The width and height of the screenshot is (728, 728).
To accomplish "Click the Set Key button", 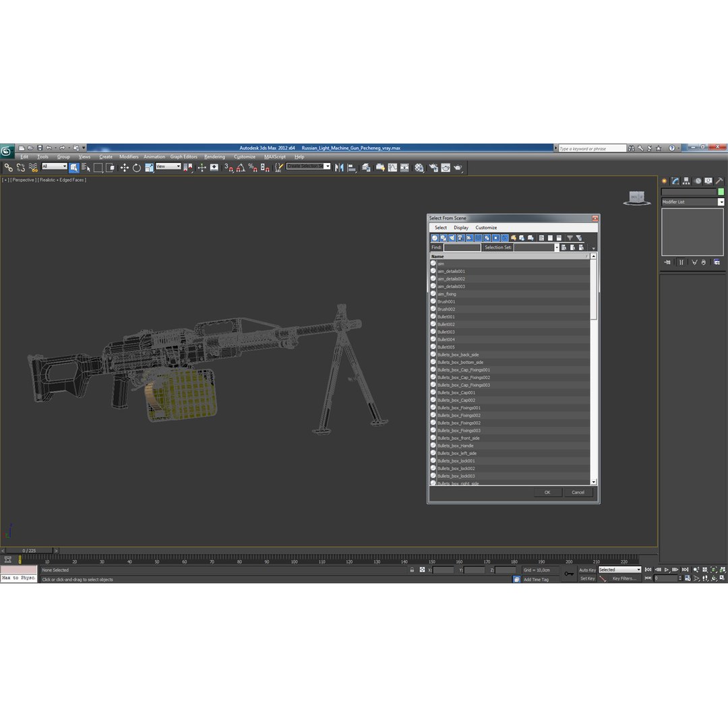I will (x=587, y=578).
